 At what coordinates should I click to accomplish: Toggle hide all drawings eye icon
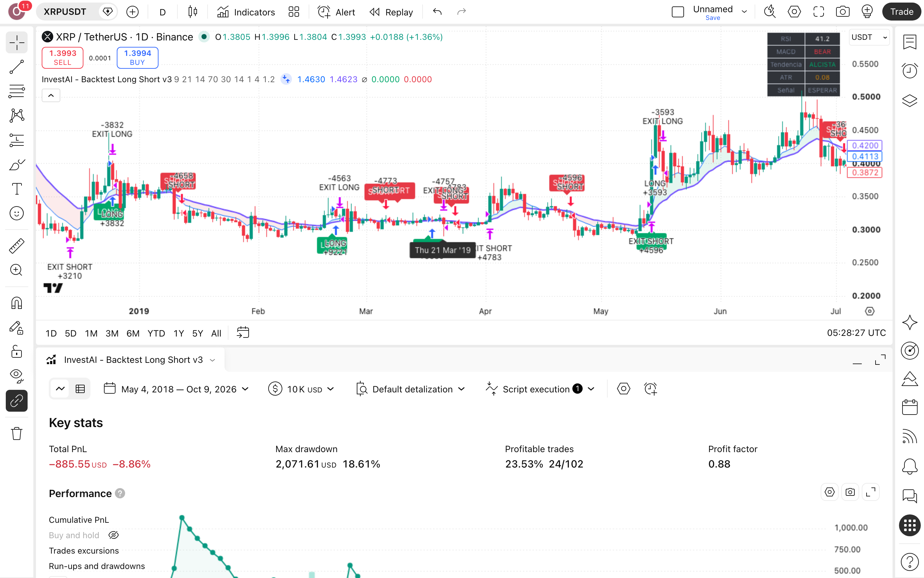tap(16, 376)
